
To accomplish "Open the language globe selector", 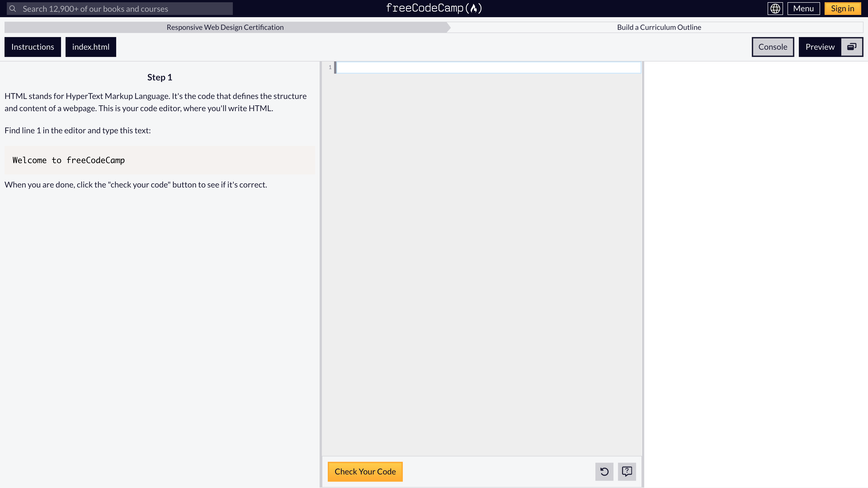I will 775,8.
